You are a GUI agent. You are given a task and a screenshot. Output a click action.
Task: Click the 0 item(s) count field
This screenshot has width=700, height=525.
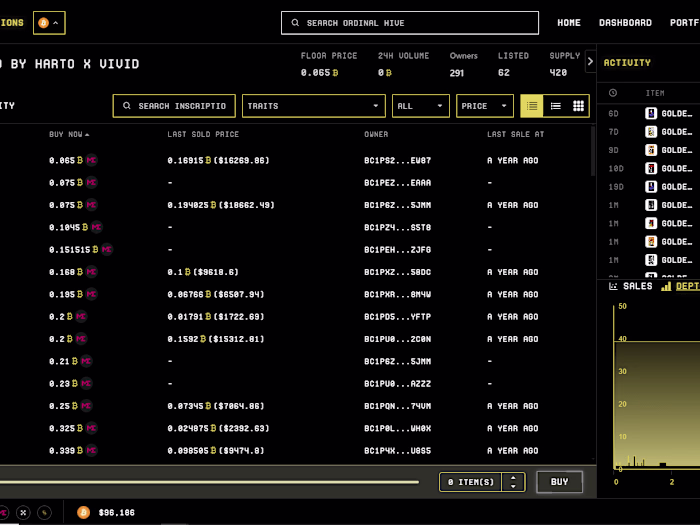pyautogui.click(x=471, y=482)
